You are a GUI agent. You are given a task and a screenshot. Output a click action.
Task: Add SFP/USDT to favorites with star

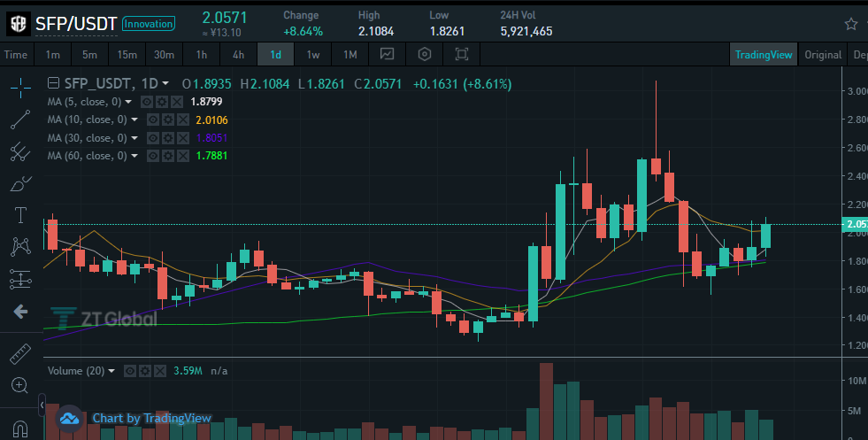(x=851, y=24)
